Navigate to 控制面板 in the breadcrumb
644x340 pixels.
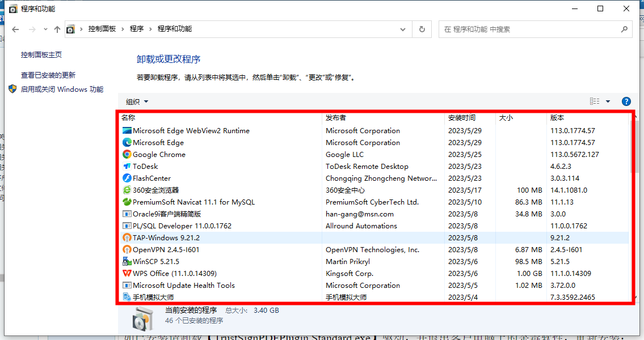[102, 29]
